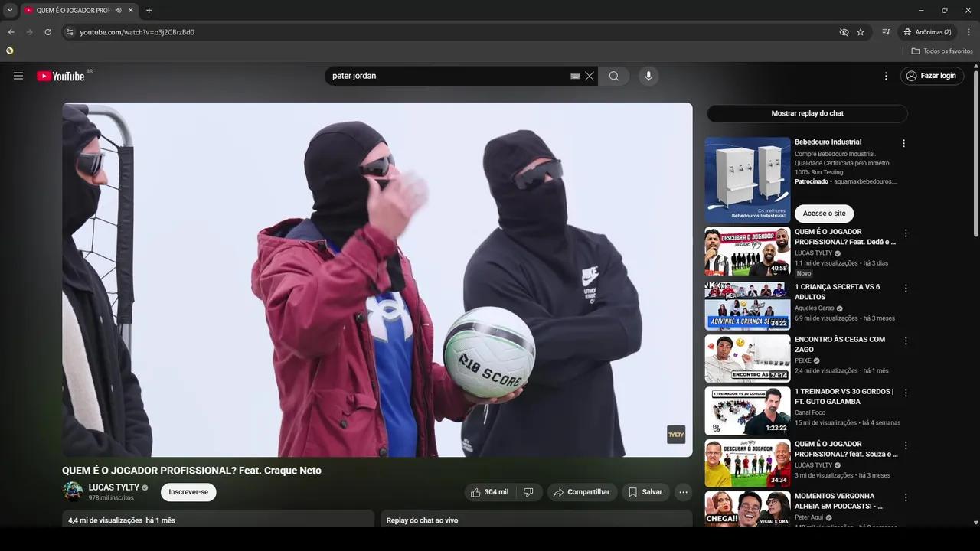
Task: Reload the page with refresh icon
Action: (x=47, y=32)
